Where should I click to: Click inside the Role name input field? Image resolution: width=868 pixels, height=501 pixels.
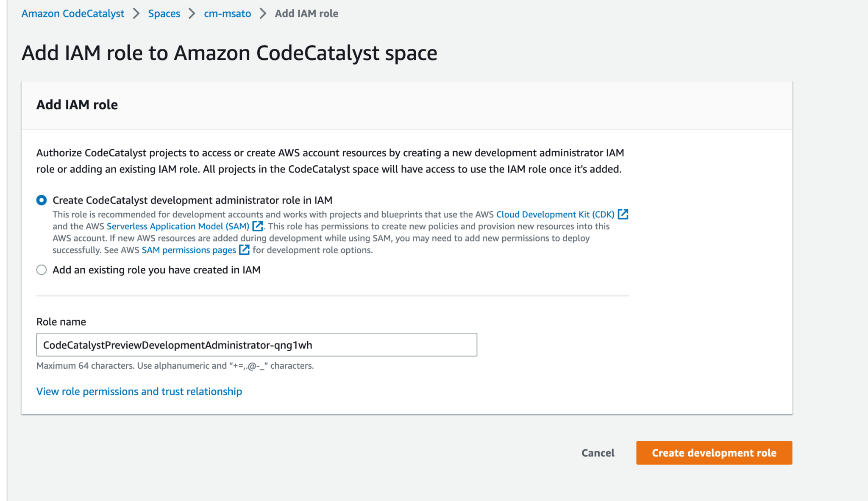(256, 345)
